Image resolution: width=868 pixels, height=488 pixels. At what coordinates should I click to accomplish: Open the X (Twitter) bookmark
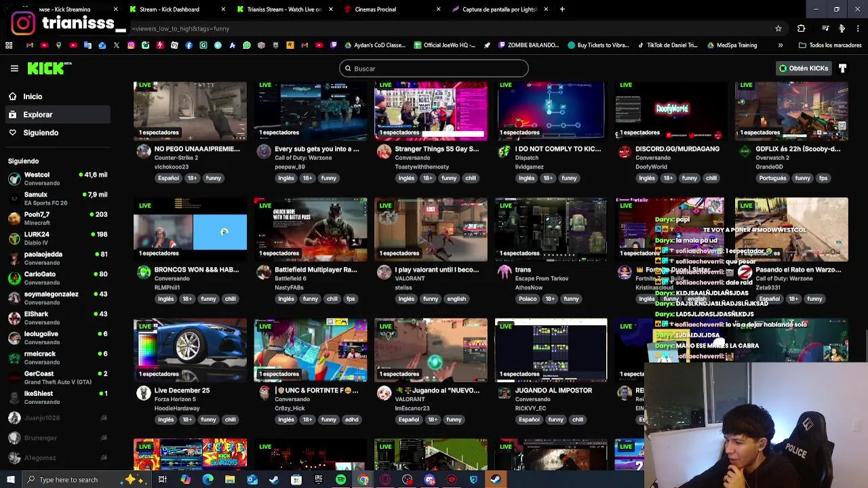coord(117,45)
